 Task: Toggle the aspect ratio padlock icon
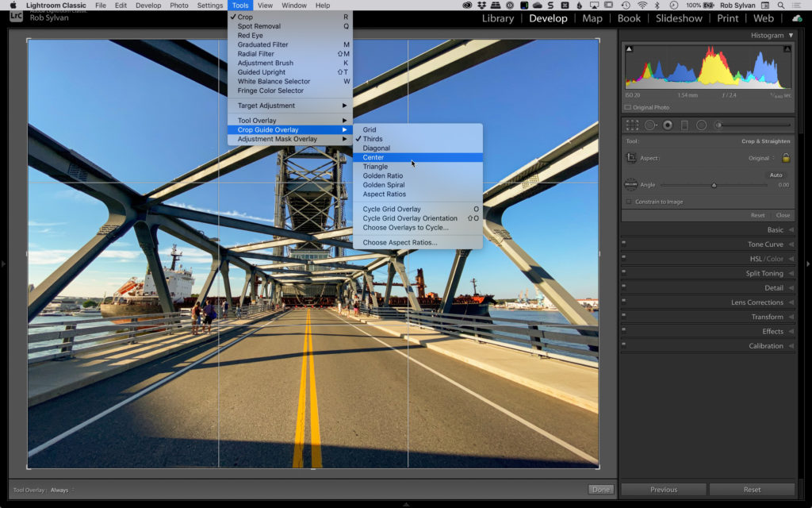pyautogui.click(x=786, y=158)
